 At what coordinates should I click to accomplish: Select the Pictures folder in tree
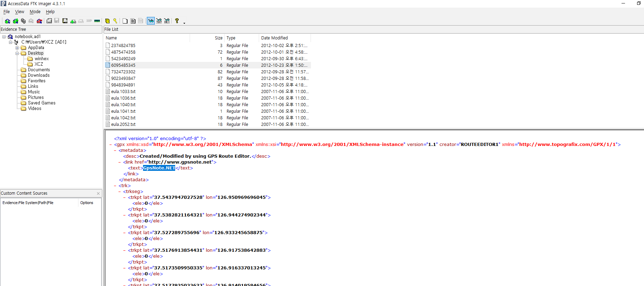click(36, 98)
